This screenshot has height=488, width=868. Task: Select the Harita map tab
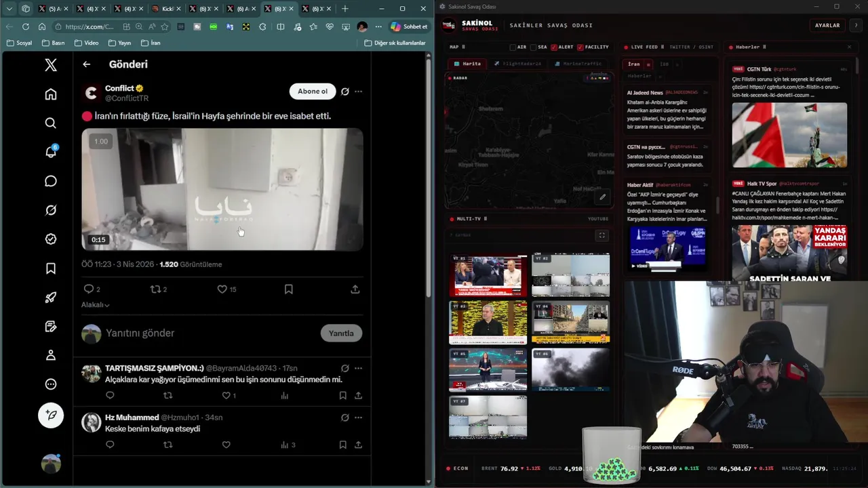pos(468,64)
